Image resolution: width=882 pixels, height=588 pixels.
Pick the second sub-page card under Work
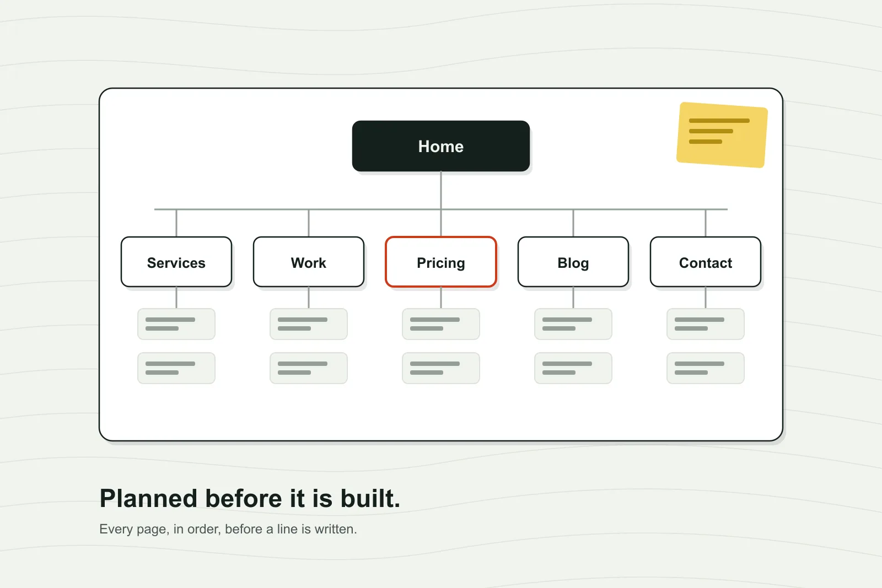309,368
